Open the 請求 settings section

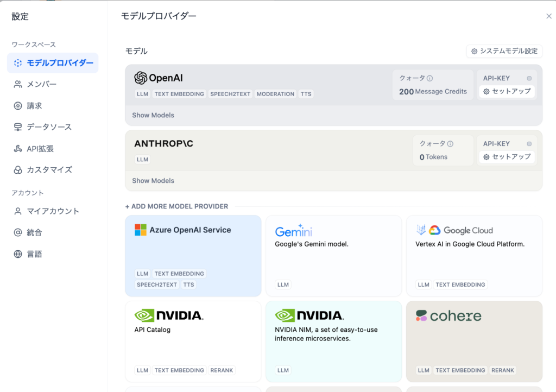tap(53, 106)
